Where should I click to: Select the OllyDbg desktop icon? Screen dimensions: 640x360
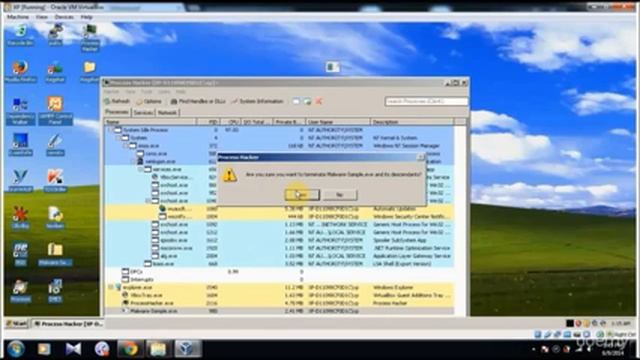click(x=20, y=217)
